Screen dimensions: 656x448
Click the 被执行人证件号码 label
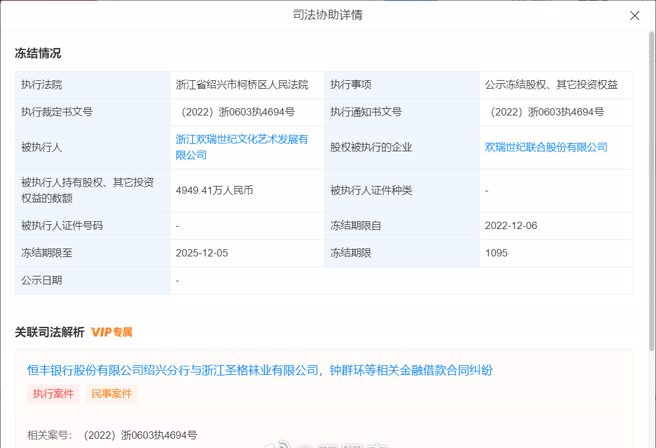[x=62, y=225]
